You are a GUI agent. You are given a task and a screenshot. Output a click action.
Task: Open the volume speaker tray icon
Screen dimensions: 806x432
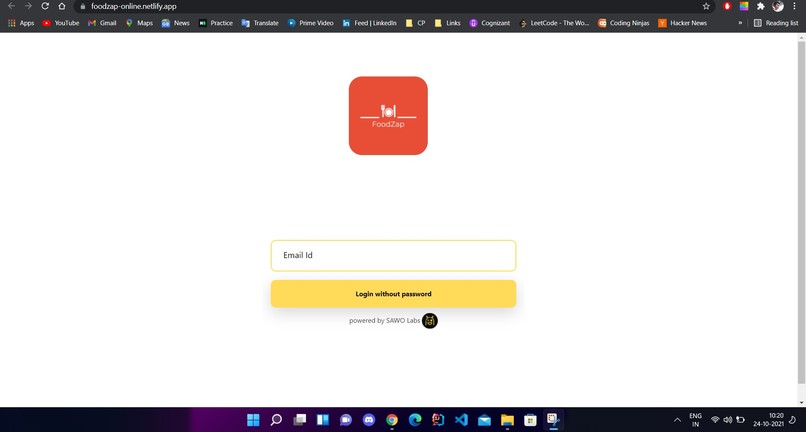[x=728, y=420]
